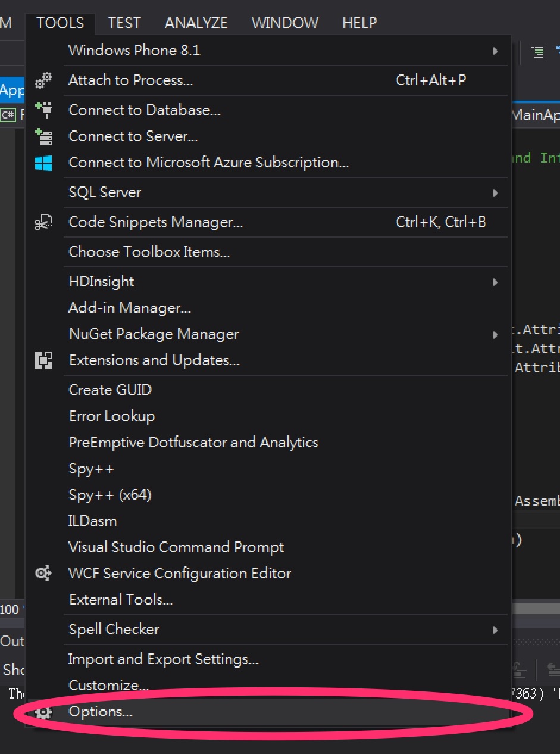Click the indent lines toolbar icon
Viewport: 560px width, 754px height.
(x=537, y=52)
